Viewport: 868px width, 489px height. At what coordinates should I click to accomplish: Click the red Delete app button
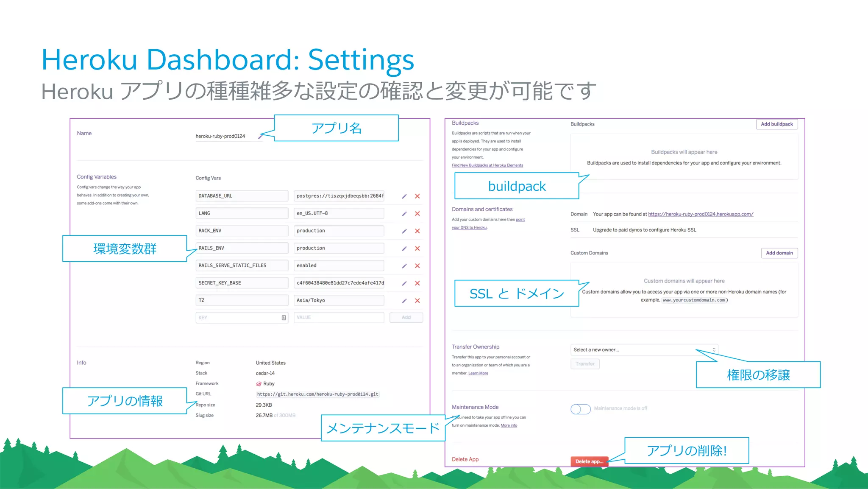click(589, 462)
